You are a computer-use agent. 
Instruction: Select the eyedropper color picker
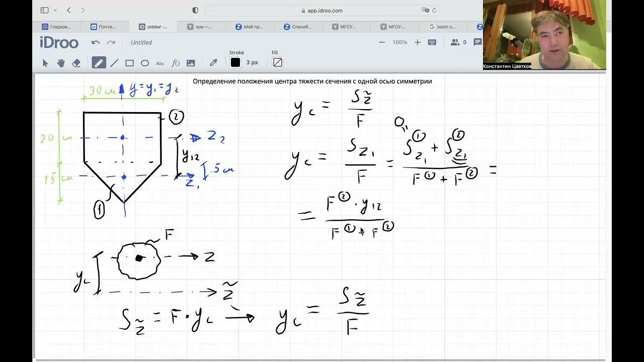tap(213, 63)
